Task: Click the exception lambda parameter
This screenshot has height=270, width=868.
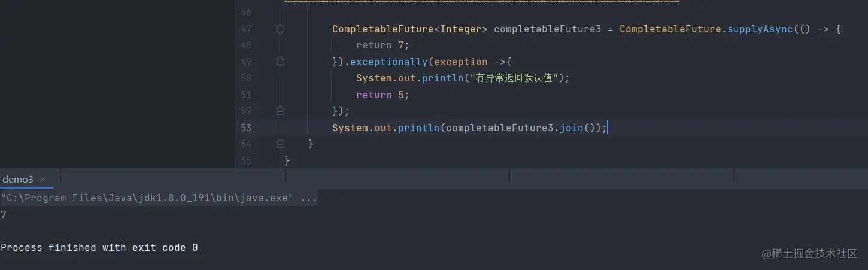Action: pyautogui.click(x=461, y=62)
